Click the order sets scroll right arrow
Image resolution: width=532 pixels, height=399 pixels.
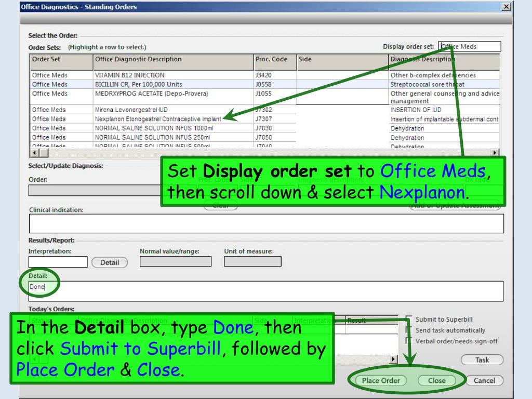495,153
